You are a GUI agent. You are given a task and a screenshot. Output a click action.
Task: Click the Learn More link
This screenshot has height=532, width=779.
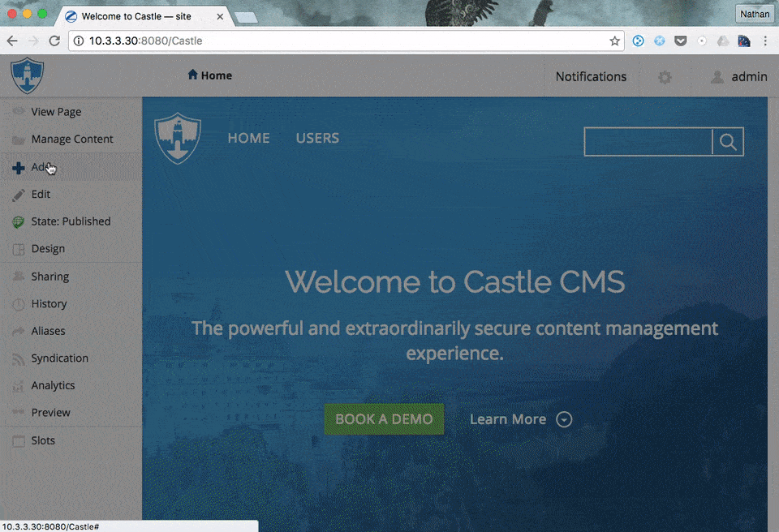coord(508,420)
